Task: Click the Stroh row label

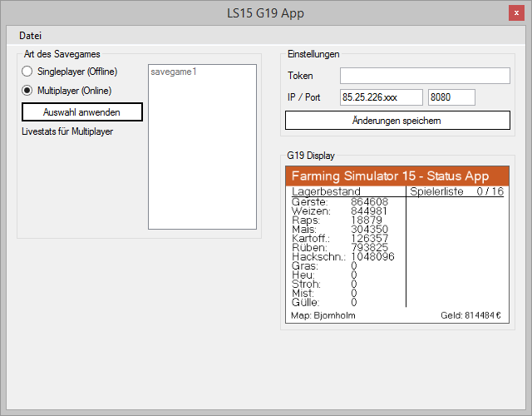Action: point(306,285)
